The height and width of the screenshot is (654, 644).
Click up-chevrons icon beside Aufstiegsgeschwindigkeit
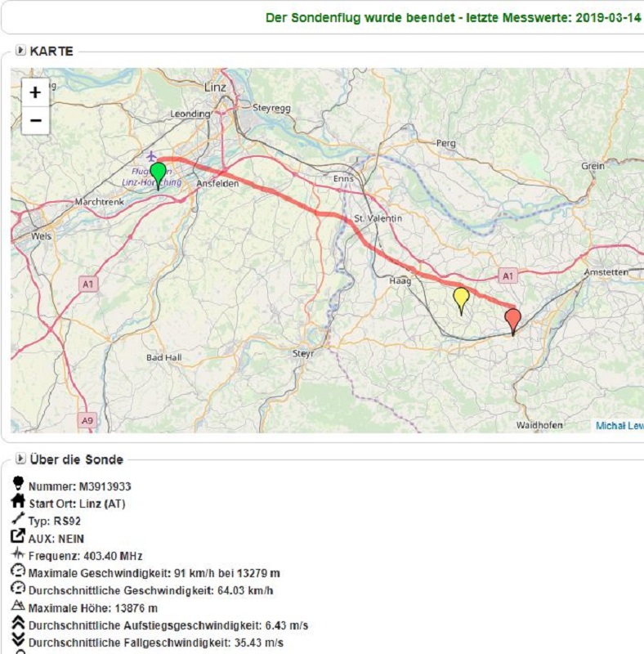pyautogui.click(x=18, y=622)
